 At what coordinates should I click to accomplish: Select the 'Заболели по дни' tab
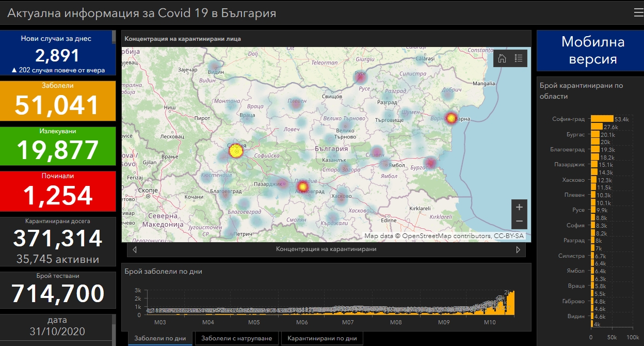coord(160,338)
